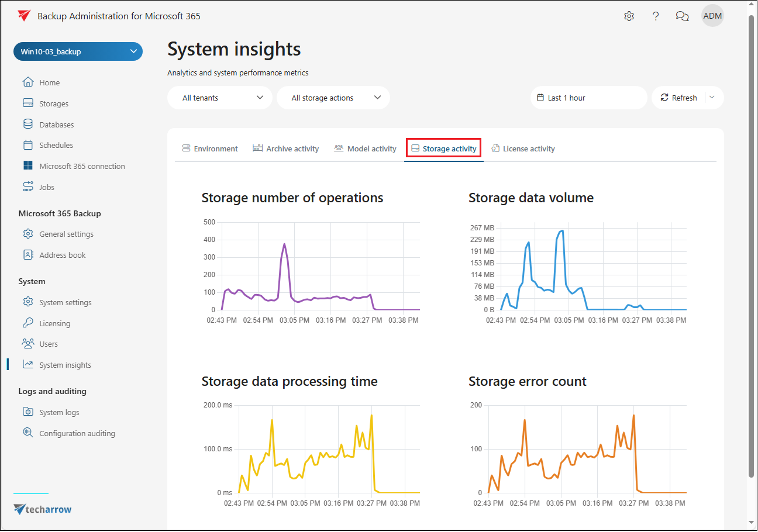Expand the All tenants dropdown

[x=220, y=98]
